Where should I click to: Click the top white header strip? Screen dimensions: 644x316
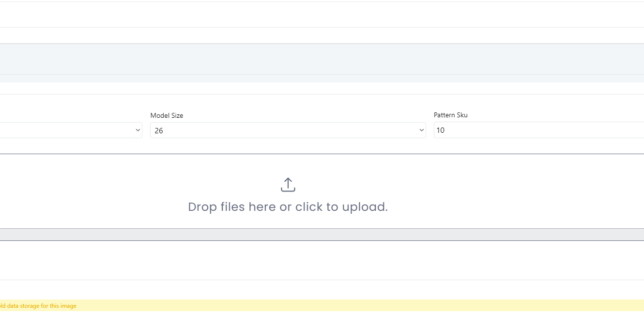(322, 15)
